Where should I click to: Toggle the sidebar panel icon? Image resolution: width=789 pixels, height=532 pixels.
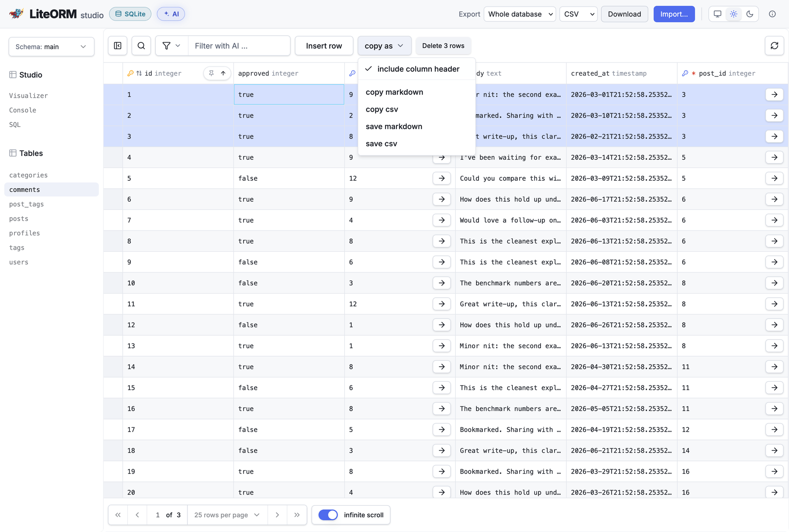[118, 46]
